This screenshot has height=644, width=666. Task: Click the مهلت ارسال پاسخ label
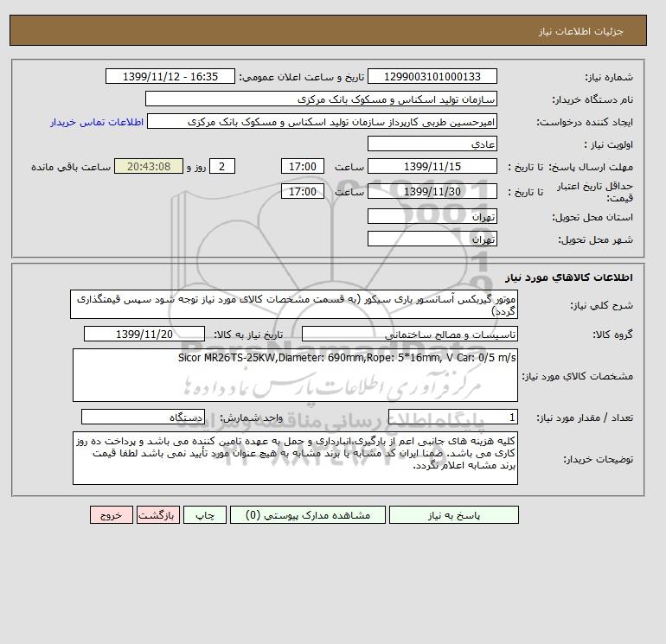(x=591, y=167)
